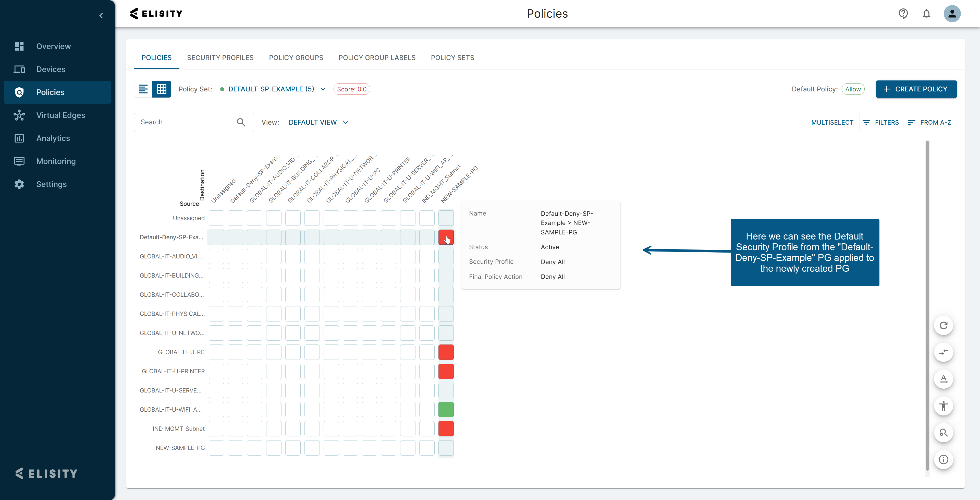Click into the Search input field
This screenshot has width=980, height=500.
coord(185,122)
